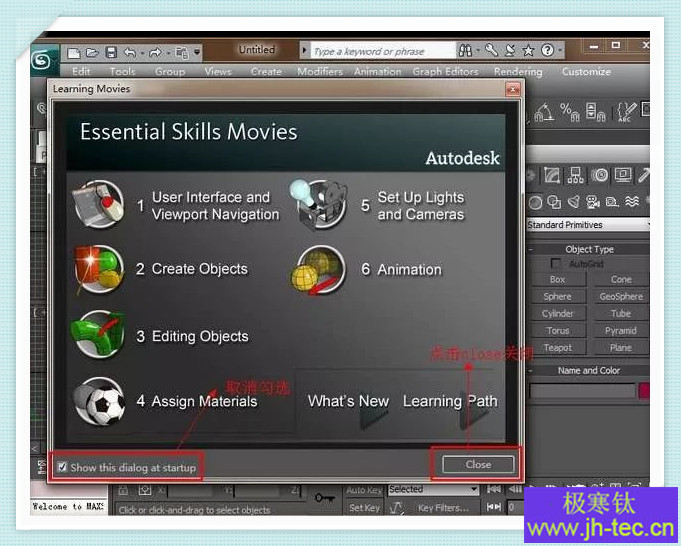Toggle the Spinner Snap tool
Image resolution: width=681 pixels, height=546 pixels.
pyautogui.click(x=595, y=113)
